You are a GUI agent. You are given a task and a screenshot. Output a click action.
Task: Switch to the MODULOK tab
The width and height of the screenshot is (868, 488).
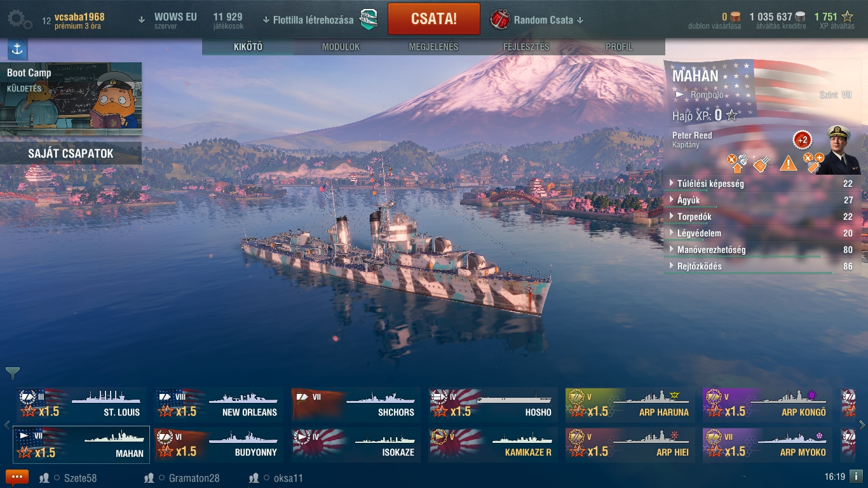point(341,47)
